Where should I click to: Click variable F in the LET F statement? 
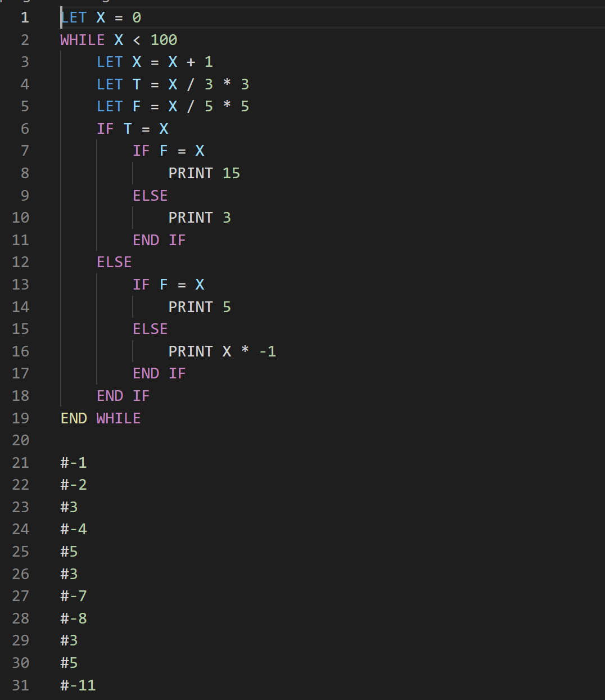coord(137,106)
